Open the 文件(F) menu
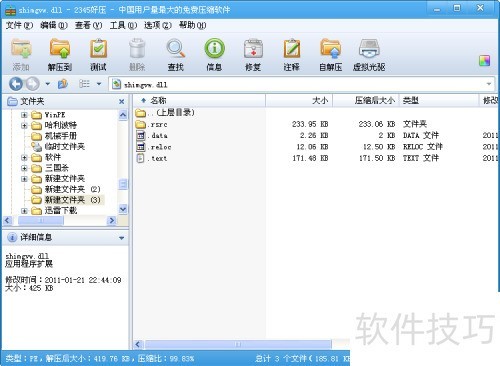Screen dimensions: 500x366 point(19,25)
